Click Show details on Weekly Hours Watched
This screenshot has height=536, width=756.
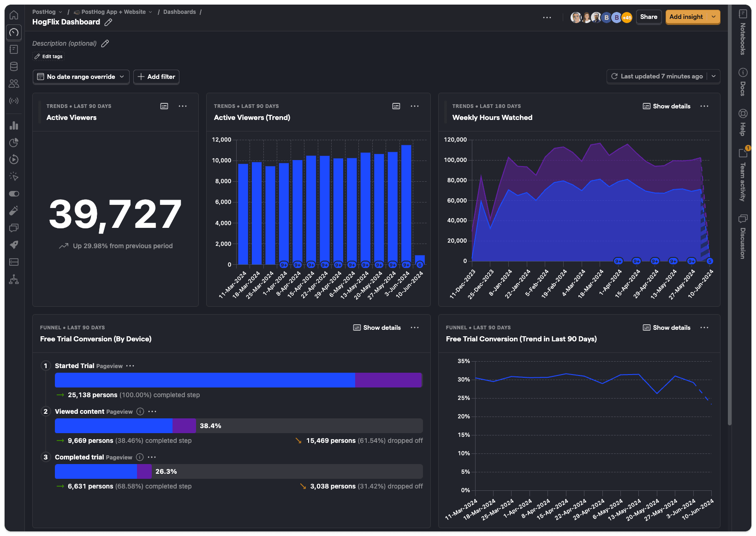click(666, 106)
